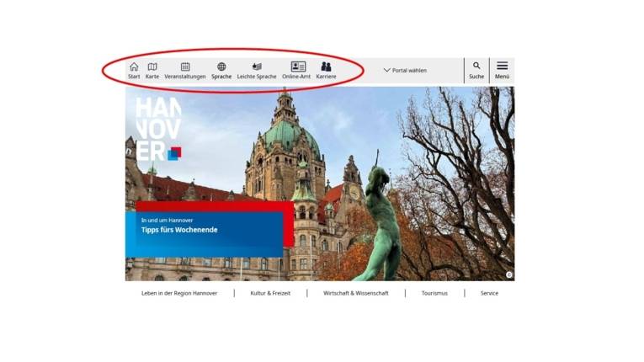Image resolution: width=644 pixels, height=362 pixels.
Task: Click the In und um Hannover label
Action: (x=167, y=220)
